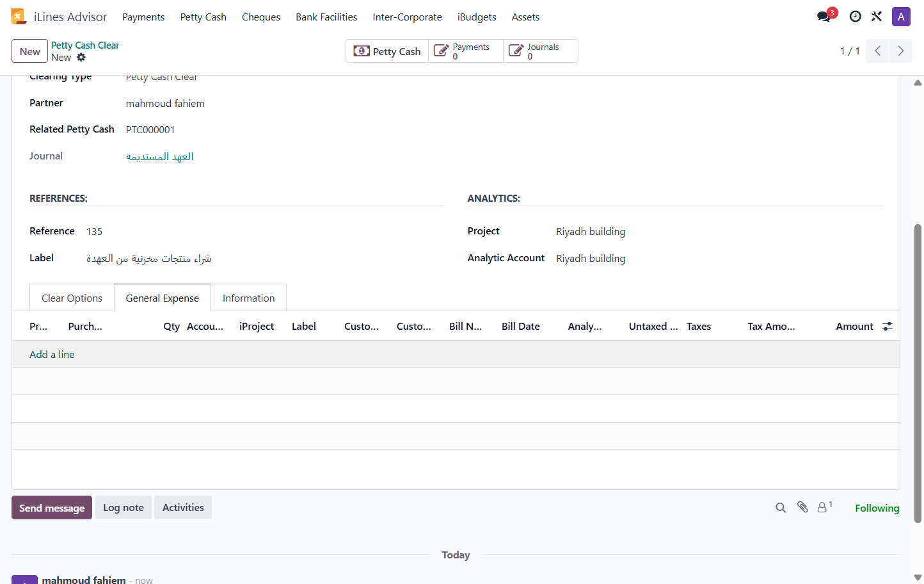Viewport: 924px width, 584px height.
Task: Open the iBudgets menu
Action: point(477,17)
